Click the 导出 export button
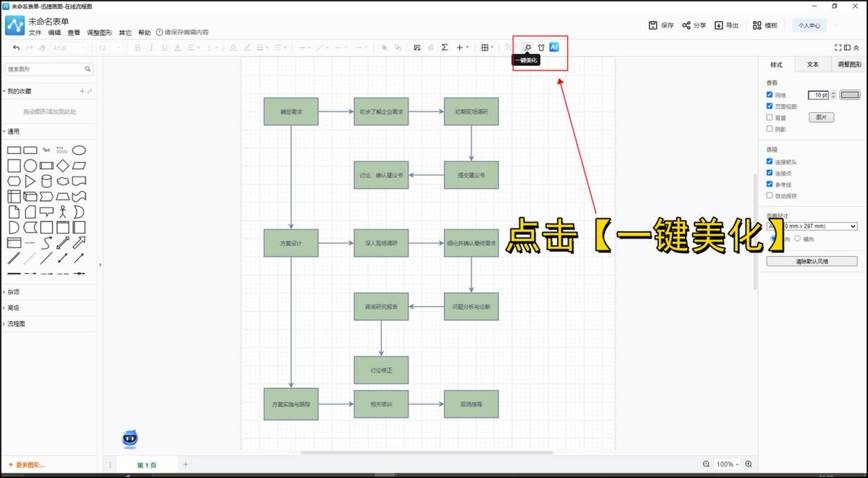The image size is (868, 478). (727, 25)
